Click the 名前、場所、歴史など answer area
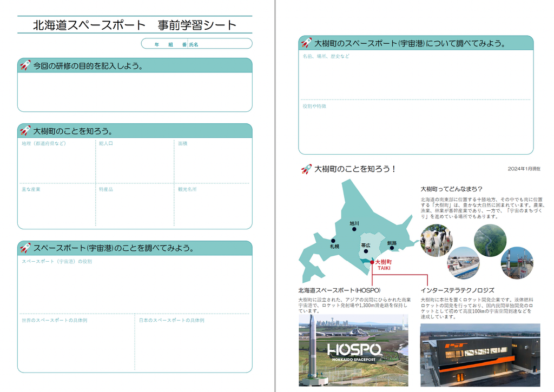Image resolution: width=554 pixels, height=392 pixels. 416,75
